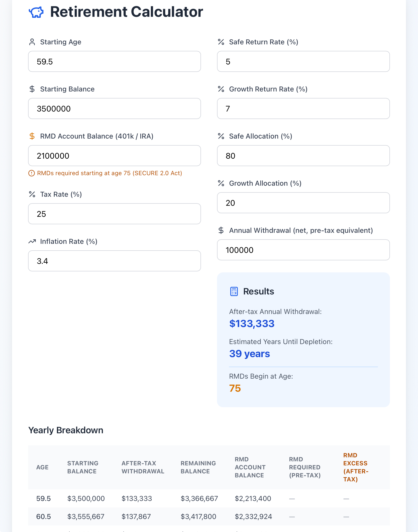Click the dollar icon beside Starting Balance

(x=32, y=89)
